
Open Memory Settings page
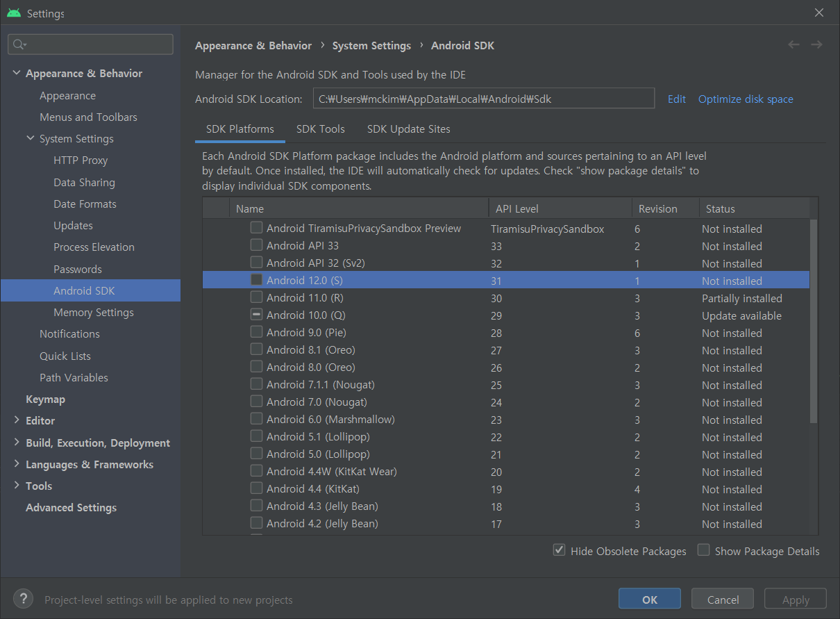(94, 312)
